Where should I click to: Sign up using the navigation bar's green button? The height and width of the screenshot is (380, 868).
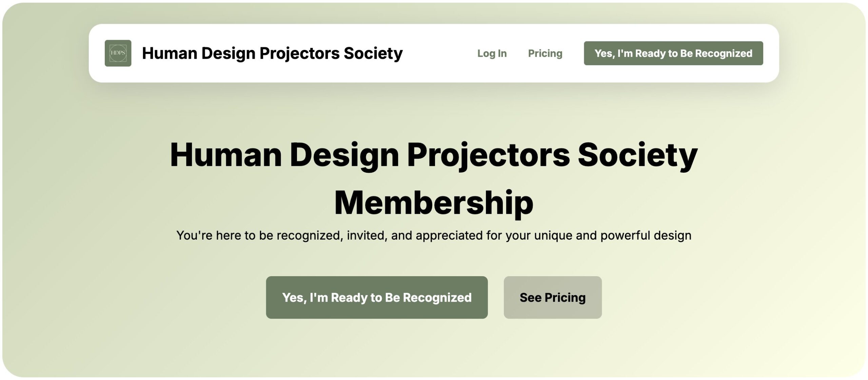click(673, 53)
